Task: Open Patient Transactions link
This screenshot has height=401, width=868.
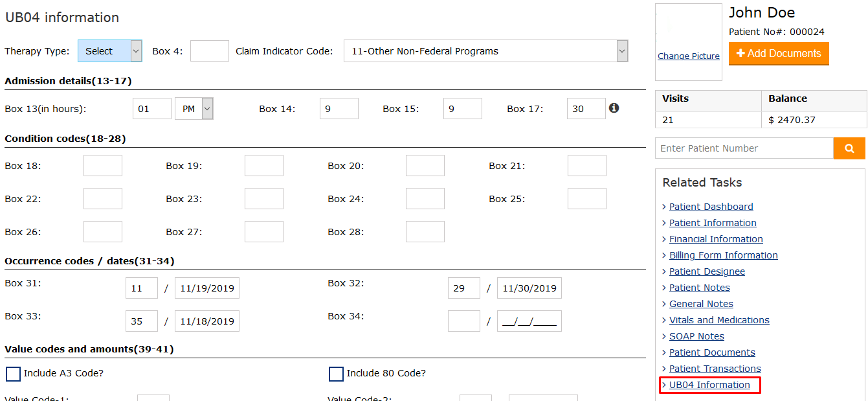Action: click(715, 369)
